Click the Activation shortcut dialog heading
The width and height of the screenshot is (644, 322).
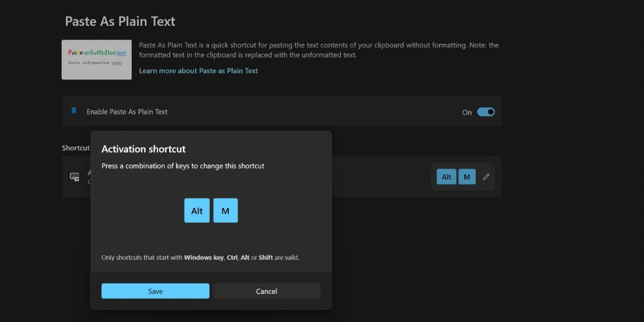143,149
